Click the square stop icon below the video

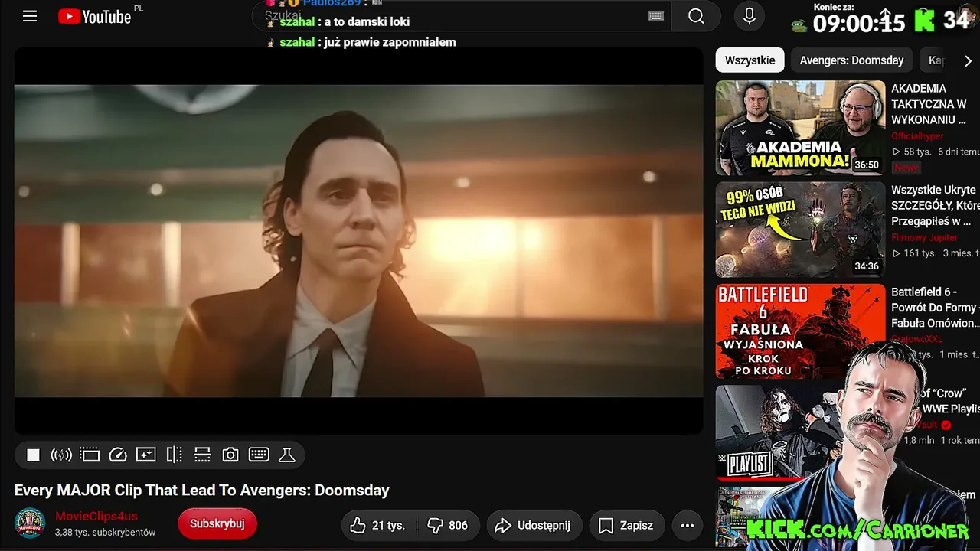tap(33, 455)
